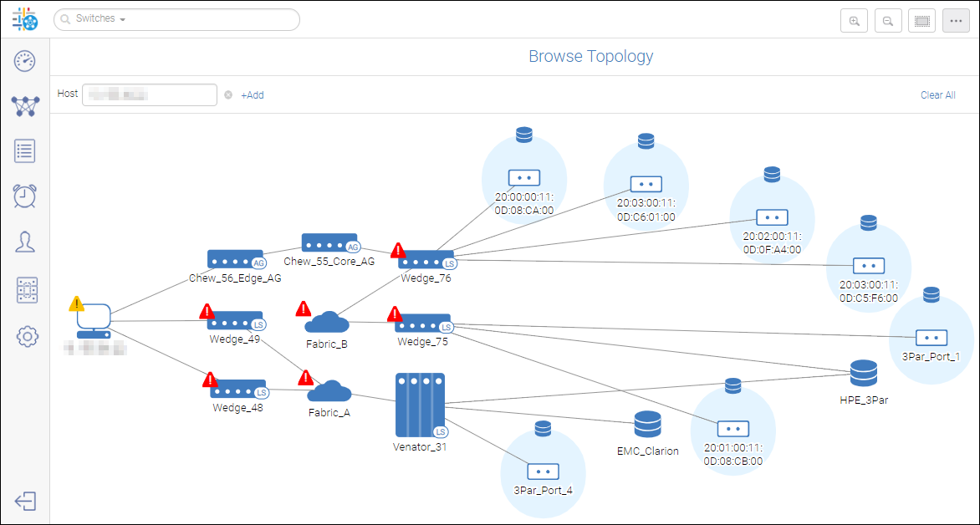Click the HPE_3Par storage node
The height and width of the screenshot is (525, 980).
point(863,373)
